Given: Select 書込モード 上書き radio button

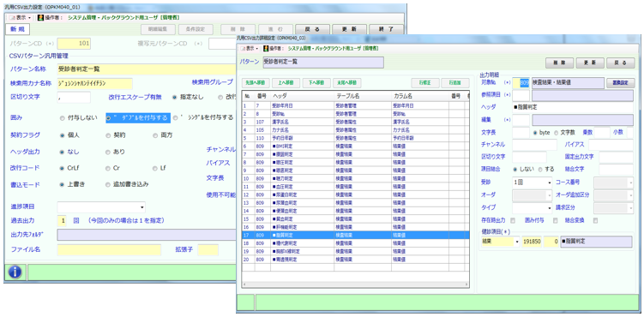Looking at the screenshot, I should click(x=62, y=184).
